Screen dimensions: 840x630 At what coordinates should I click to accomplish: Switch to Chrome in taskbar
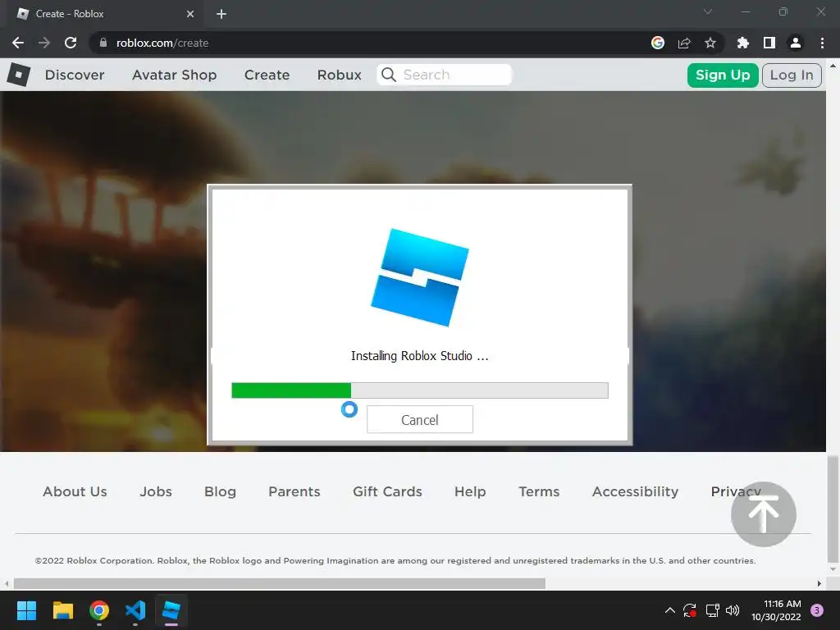click(x=99, y=610)
